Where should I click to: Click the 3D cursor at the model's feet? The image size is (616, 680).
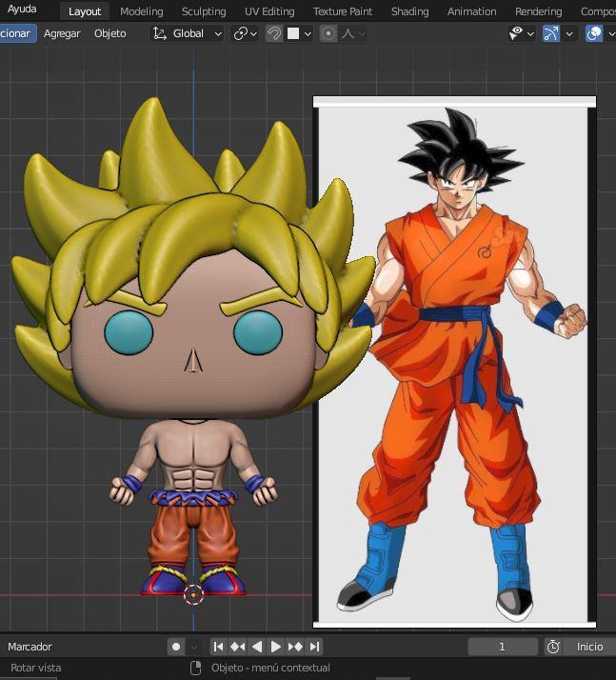click(x=193, y=594)
